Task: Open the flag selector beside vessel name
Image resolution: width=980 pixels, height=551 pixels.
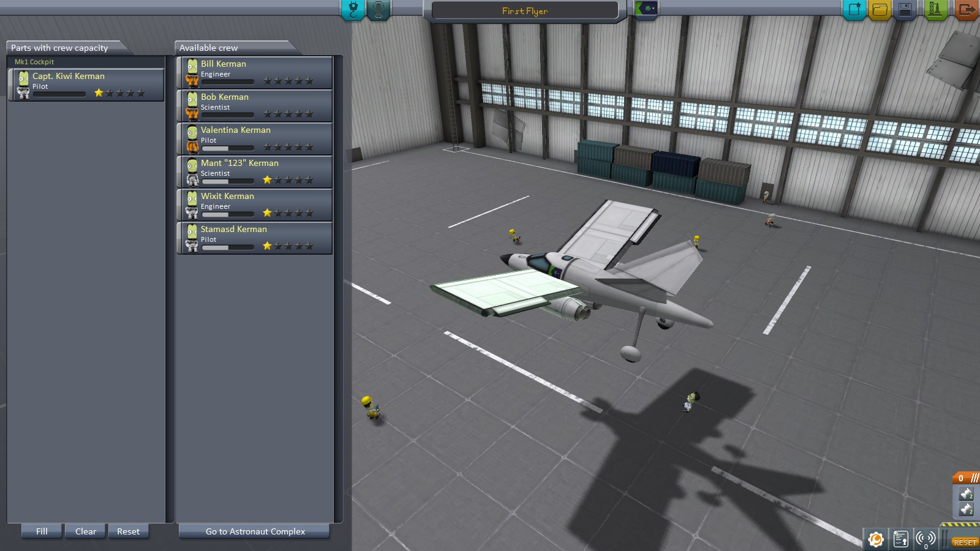Action: 646,9
